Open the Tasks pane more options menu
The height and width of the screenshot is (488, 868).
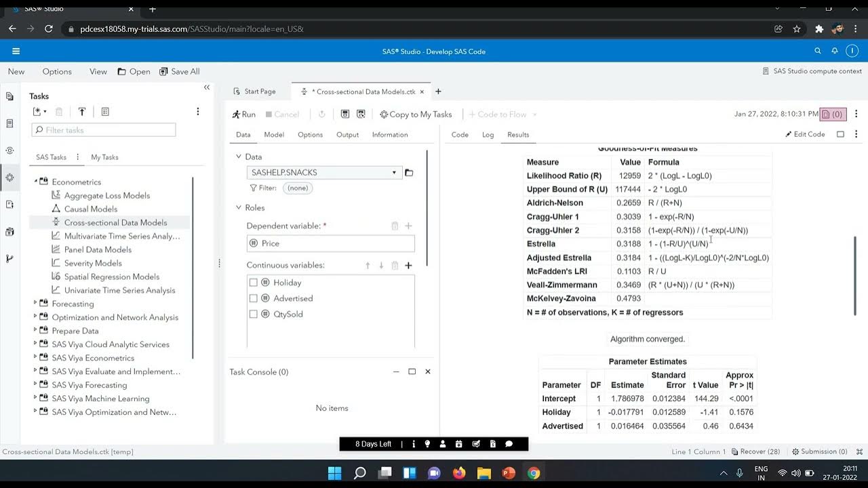click(x=198, y=112)
